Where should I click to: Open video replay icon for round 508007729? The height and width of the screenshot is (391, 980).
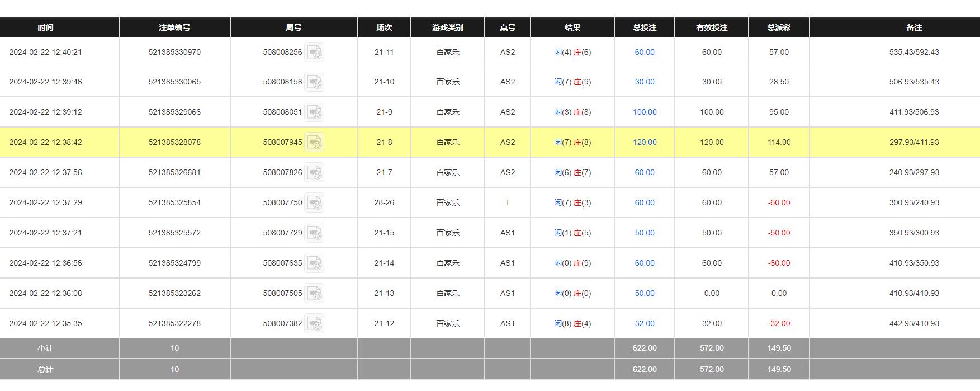(314, 233)
